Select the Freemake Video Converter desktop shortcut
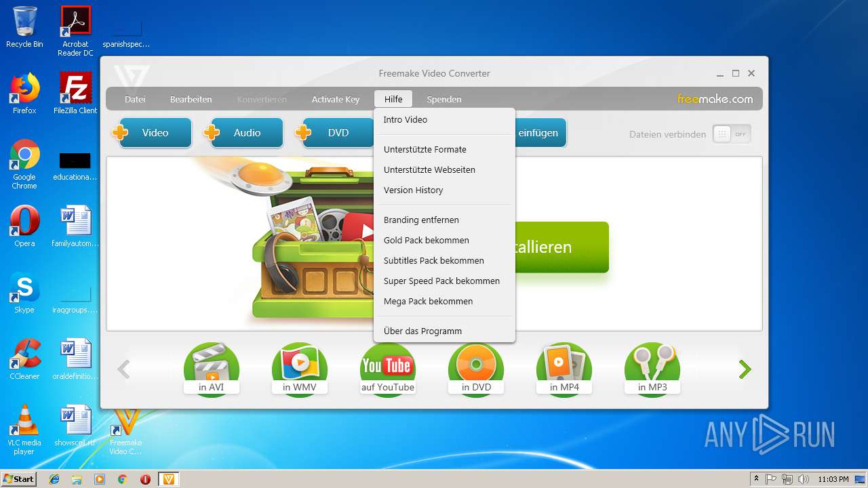The width and height of the screenshot is (868, 488). (x=126, y=432)
